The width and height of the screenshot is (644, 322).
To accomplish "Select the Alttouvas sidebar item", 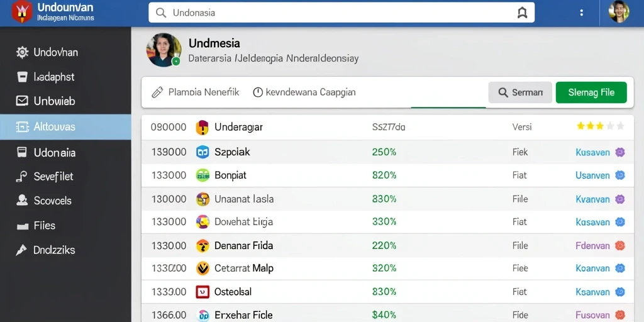I will [65, 127].
